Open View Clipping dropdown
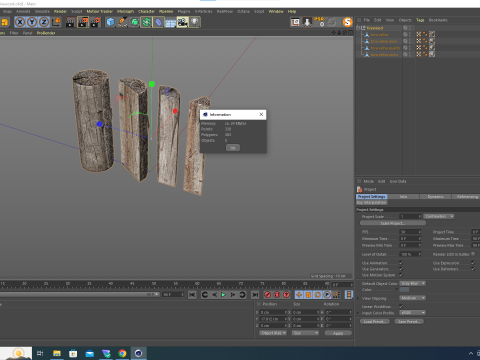Image resolution: width=480 pixels, height=360 pixels. pyautogui.click(x=413, y=298)
